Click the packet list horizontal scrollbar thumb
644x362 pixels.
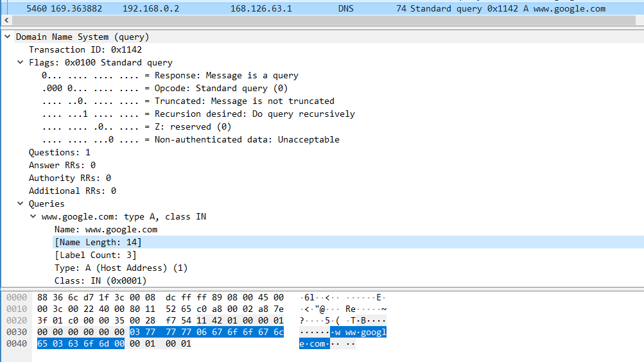[324, 20]
